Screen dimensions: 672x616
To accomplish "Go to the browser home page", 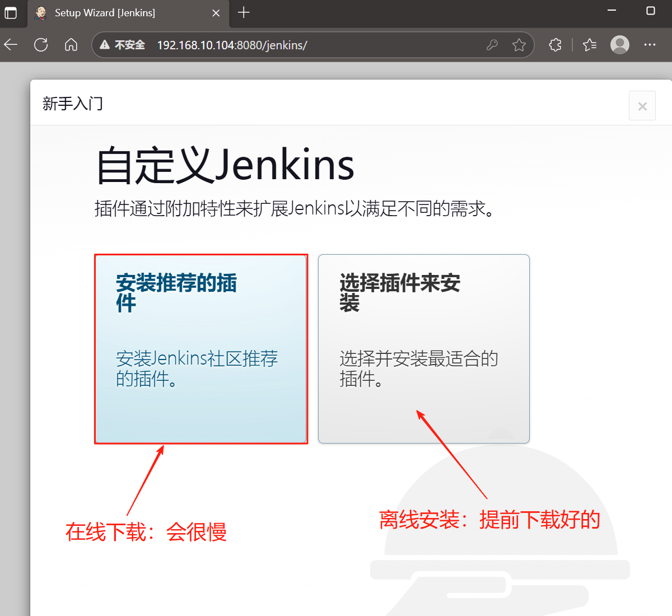I will point(71,45).
